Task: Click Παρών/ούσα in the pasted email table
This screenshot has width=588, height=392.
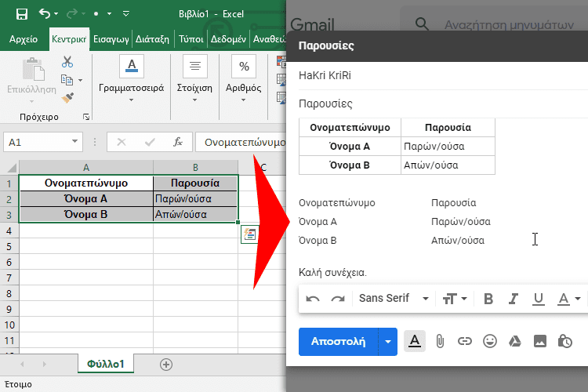Action: click(x=434, y=147)
